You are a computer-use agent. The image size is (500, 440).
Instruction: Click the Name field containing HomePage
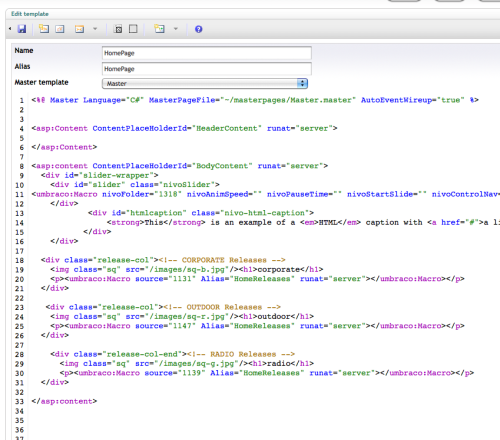tap(207, 53)
